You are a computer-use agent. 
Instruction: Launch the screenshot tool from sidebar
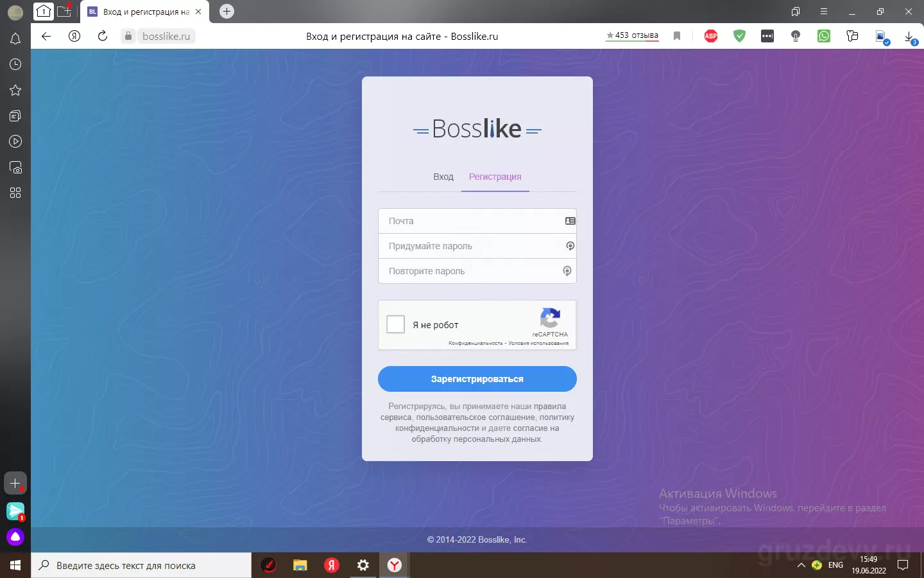[x=15, y=168]
